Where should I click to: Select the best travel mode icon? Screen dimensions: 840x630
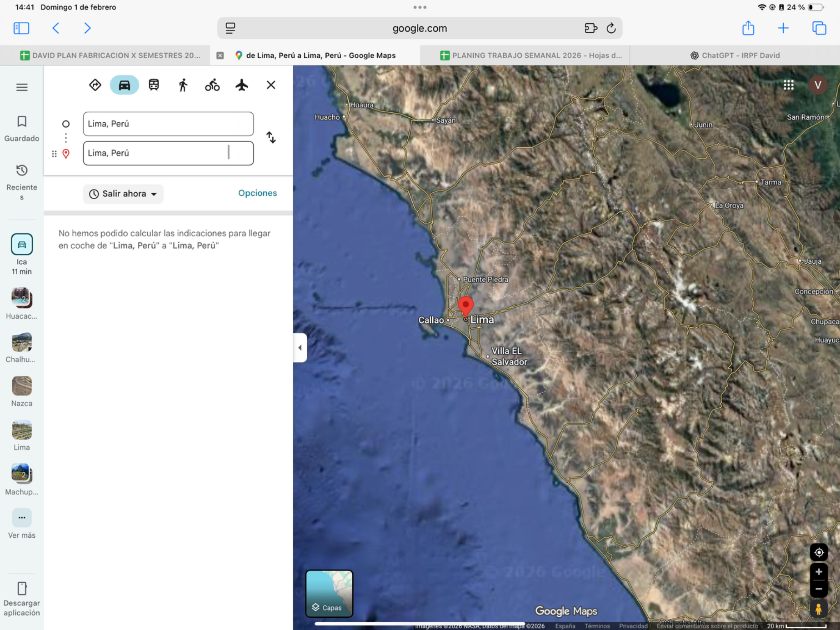click(95, 85)
